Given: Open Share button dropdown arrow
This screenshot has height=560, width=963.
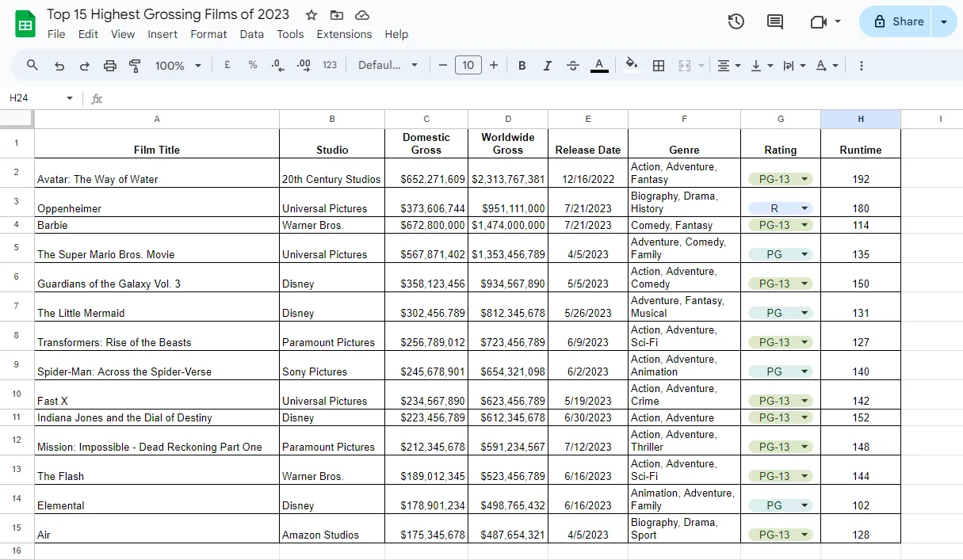Looking at the screenshot, I should [x=944, y=21].
